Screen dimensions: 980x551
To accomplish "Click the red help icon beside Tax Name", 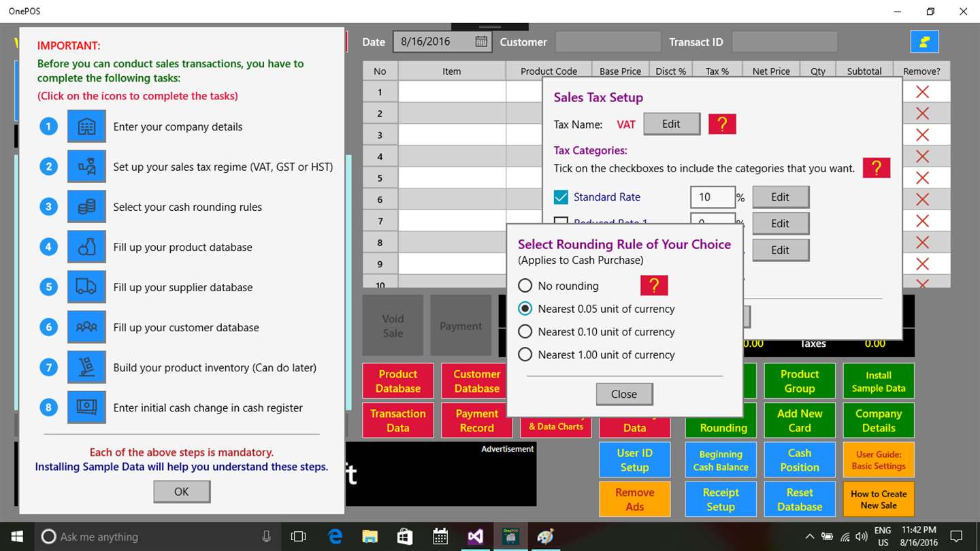I will coord(722,124).
